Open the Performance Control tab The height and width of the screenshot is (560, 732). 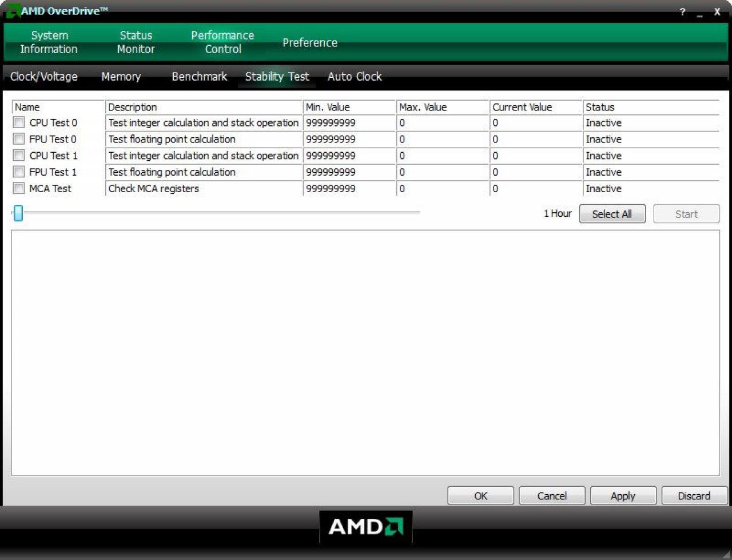click(222, 42)
